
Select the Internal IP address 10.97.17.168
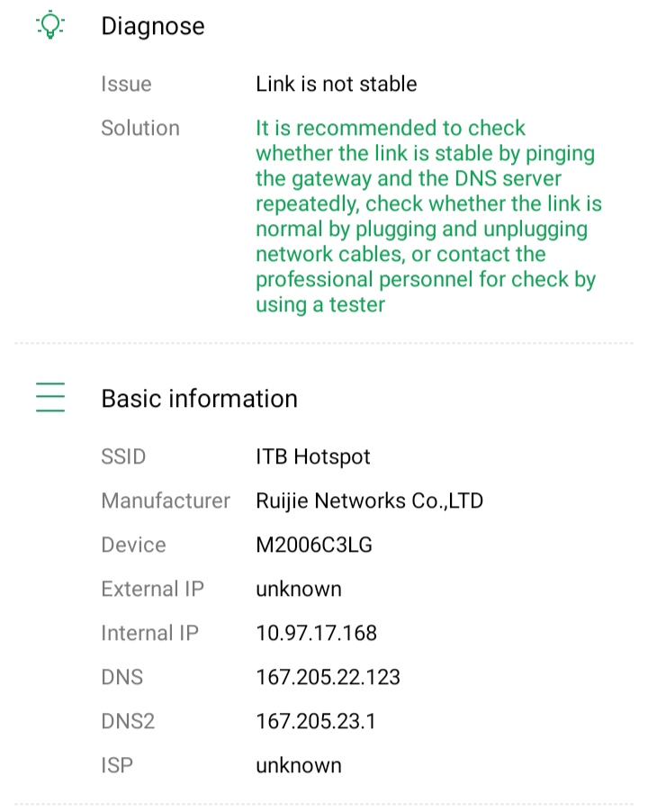(x=316, y=633)
